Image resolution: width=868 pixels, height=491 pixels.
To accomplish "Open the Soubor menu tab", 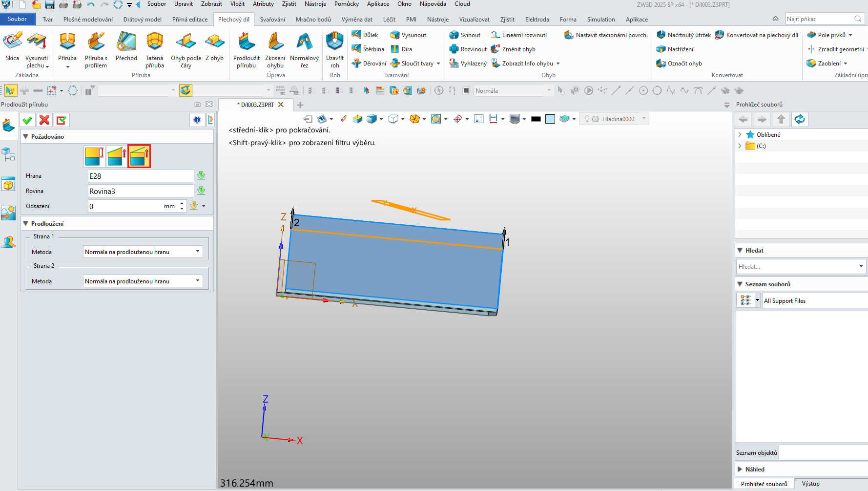I will pyautogui.click(x=17, y=19).
